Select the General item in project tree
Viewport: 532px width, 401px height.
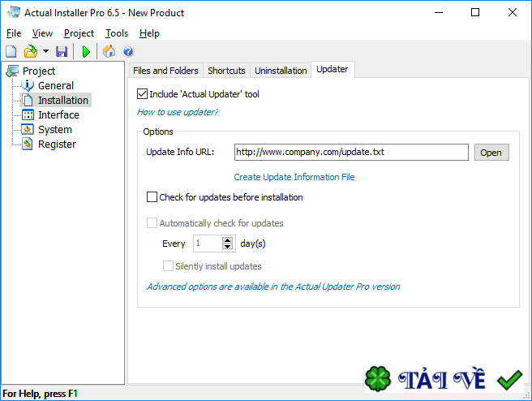56,85
